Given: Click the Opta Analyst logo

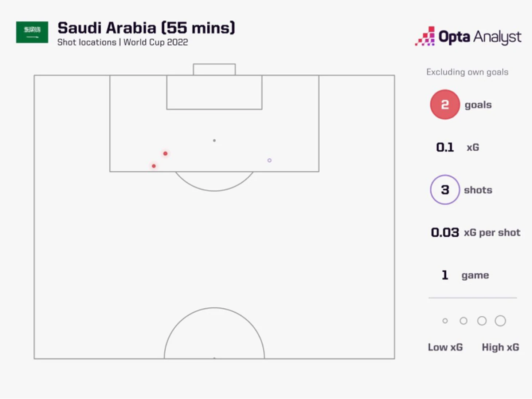Looking at the screenshot, I should [x=468, y=36].
